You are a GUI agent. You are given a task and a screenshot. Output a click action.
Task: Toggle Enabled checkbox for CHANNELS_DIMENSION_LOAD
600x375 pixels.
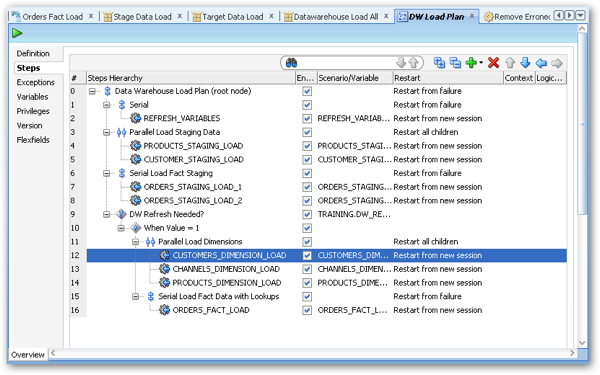tap(307, 269)
